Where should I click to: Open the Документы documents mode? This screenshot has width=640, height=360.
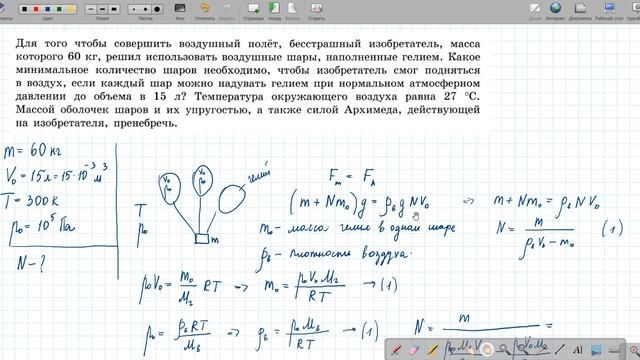click(x=580, y=10)
